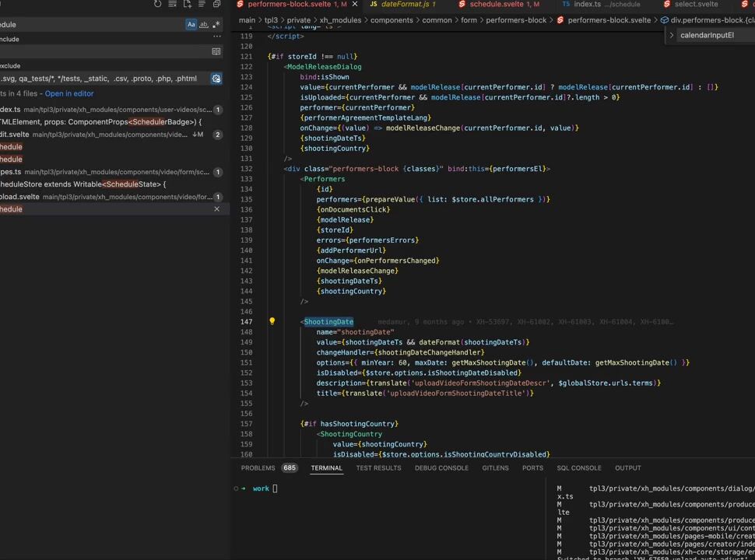View search results as tree icon
This screenshot has width=755, height=560.
(202, 4)
